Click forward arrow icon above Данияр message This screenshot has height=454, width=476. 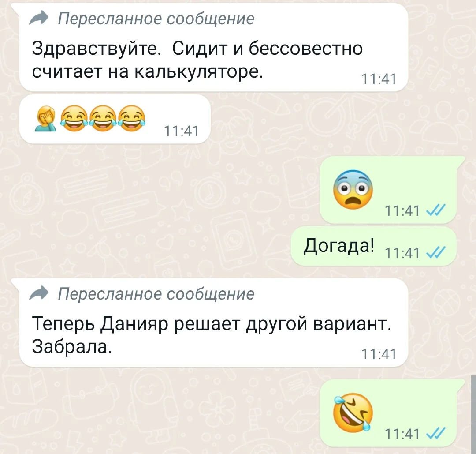pyautogui.click(x=39, y=293)
